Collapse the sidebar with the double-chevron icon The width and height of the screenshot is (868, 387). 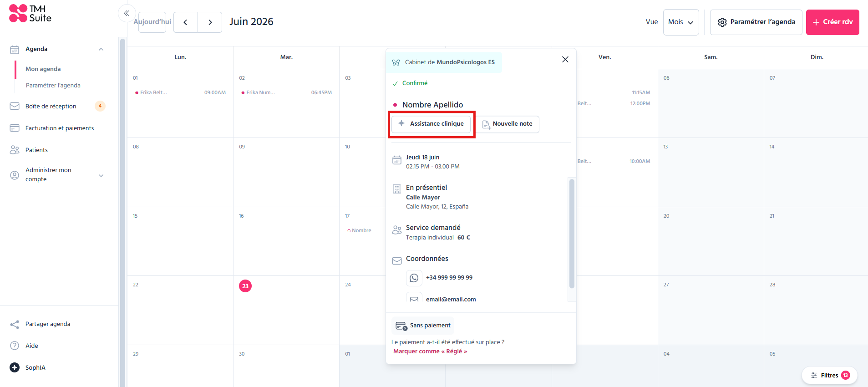pos(127,13)
